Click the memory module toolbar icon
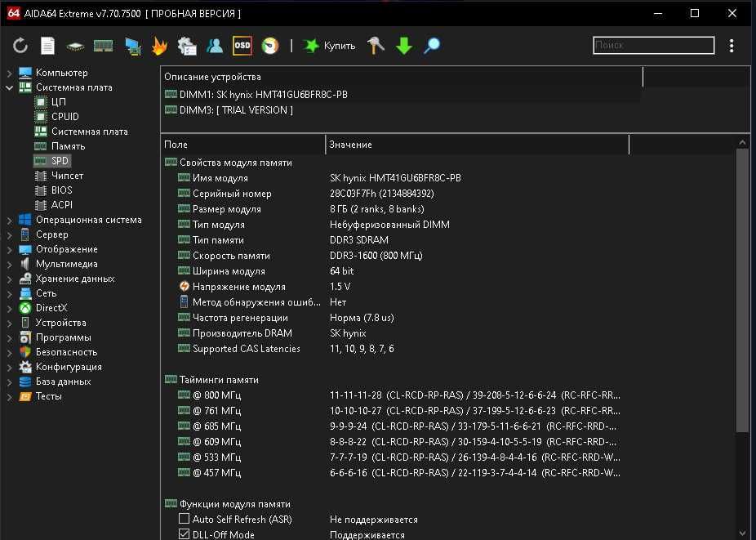Viewport: 756px width, 540px height. [103, 46]
